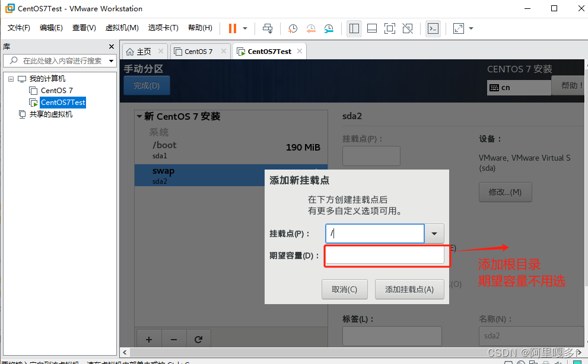Toggle Unity mode for the VM
This screenshot has height=364, width=588.
[x=408, y=28]
